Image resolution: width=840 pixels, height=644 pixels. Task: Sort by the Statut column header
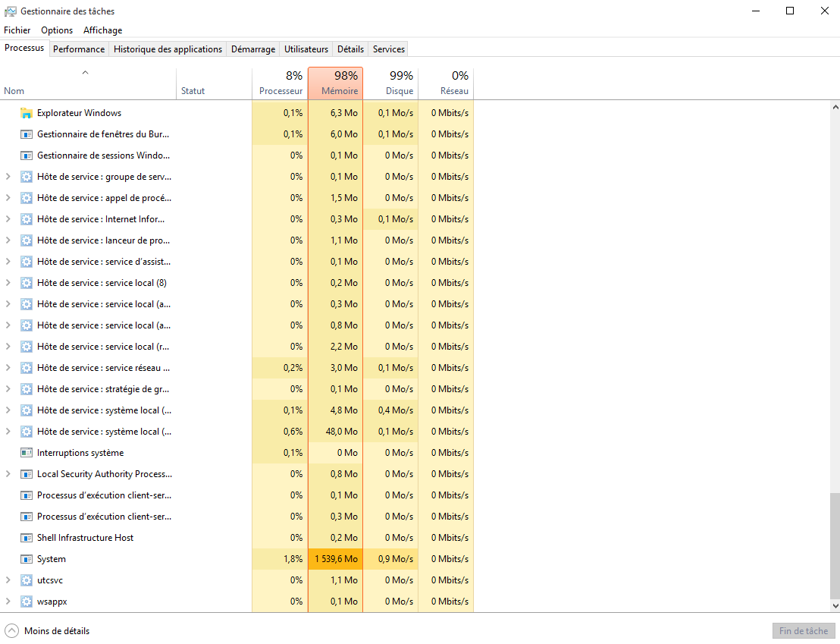click(214, 83)
